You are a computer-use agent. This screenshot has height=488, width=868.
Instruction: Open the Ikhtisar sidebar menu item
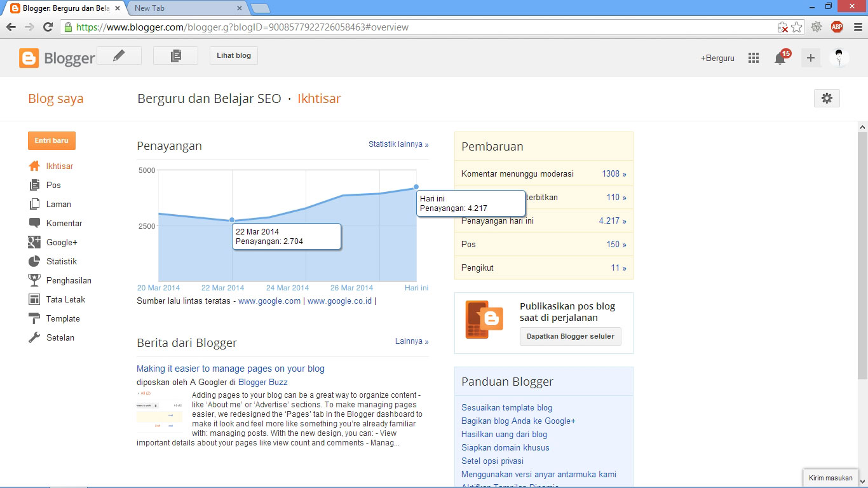(60, 166)
